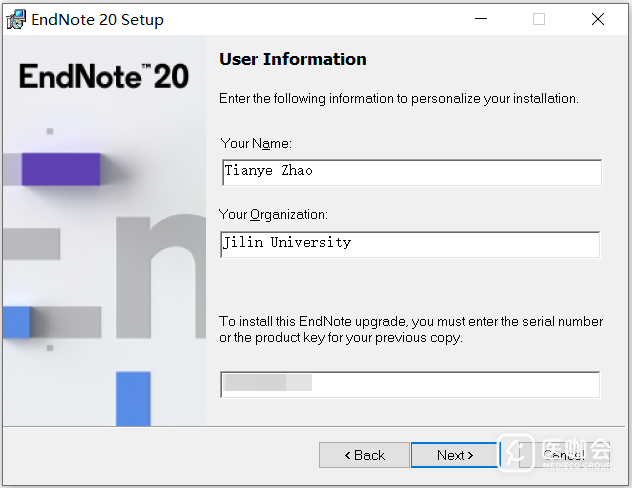Close the EndNote 20 Setup window
This screenshot has height=488, width=632.
pyautogui.click(x=597, y=19)
